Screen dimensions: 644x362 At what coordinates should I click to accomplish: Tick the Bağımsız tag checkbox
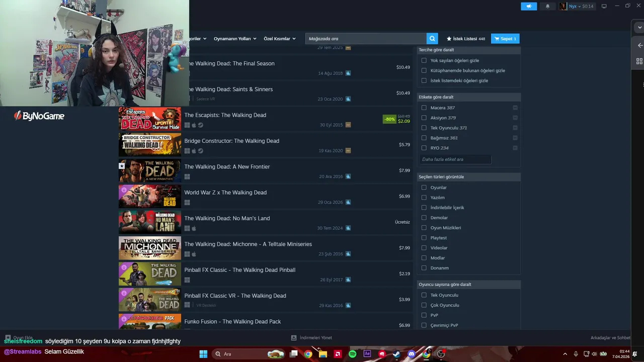click(424, 138)
